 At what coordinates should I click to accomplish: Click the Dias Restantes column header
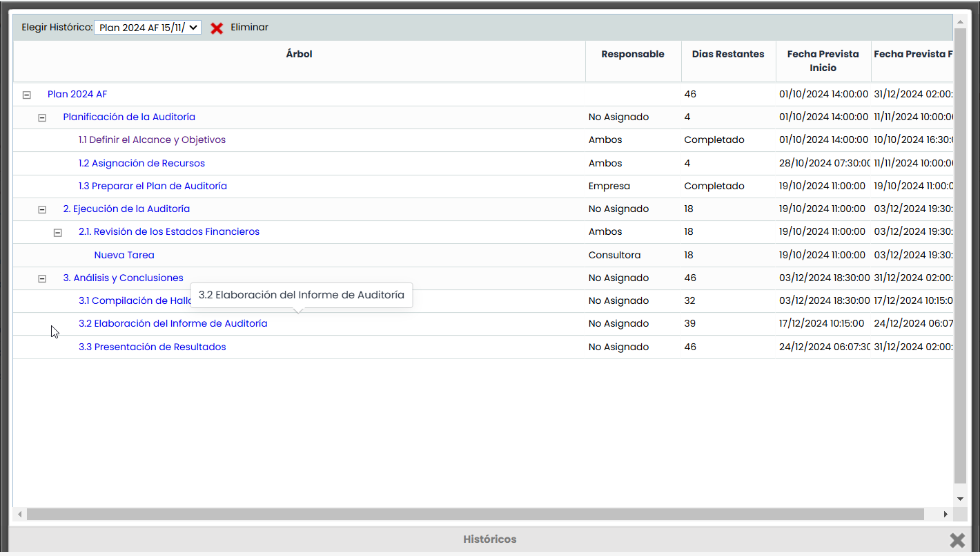coord(728,55)
